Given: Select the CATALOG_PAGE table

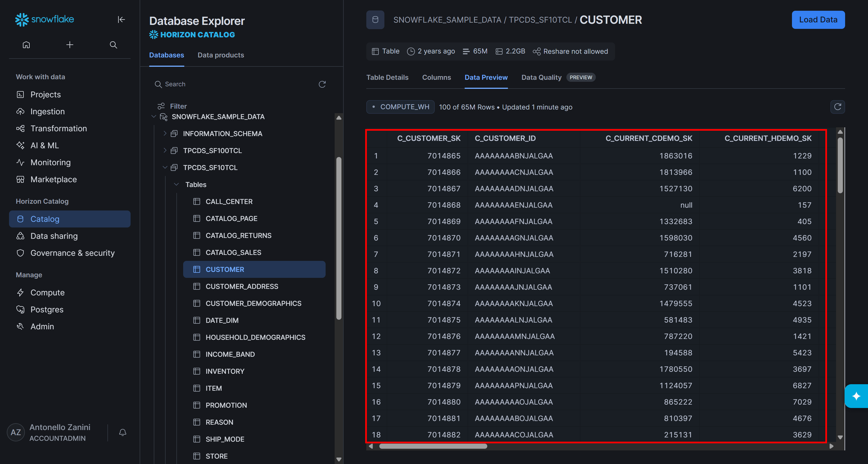Looking at the screenshot, I should [x=254, y=218].
